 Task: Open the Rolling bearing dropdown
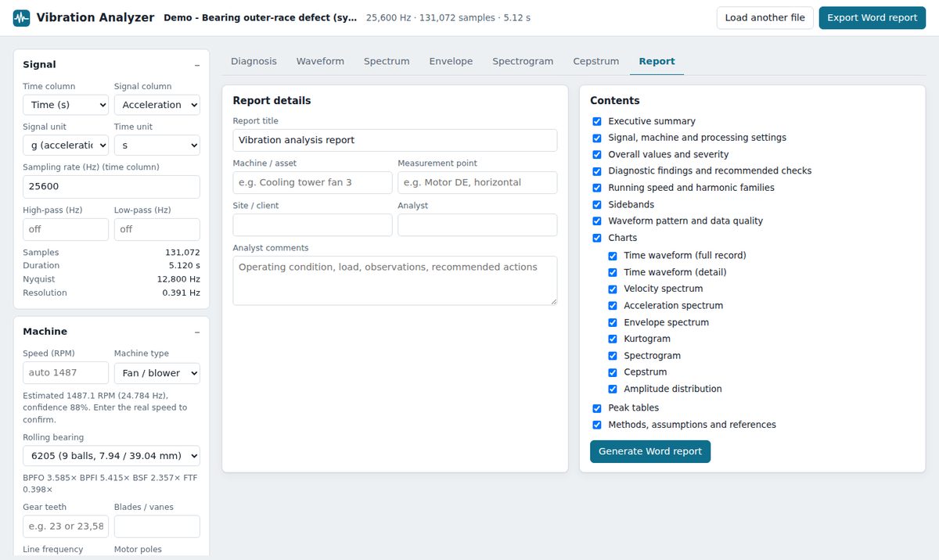(x=111, y=456)
